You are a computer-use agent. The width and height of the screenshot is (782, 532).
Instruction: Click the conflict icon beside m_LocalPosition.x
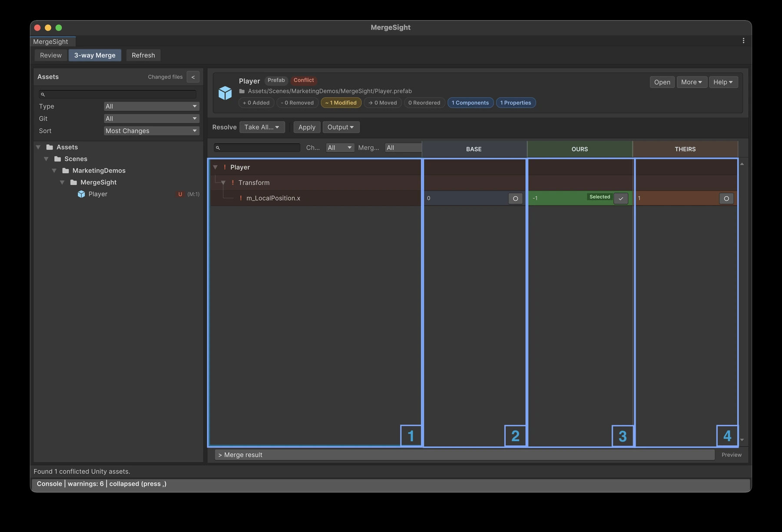click(241, 198)
